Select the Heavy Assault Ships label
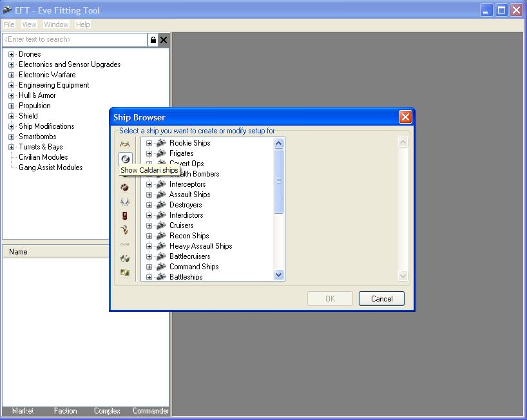This screenshot has height=420, width=527. 200,246
